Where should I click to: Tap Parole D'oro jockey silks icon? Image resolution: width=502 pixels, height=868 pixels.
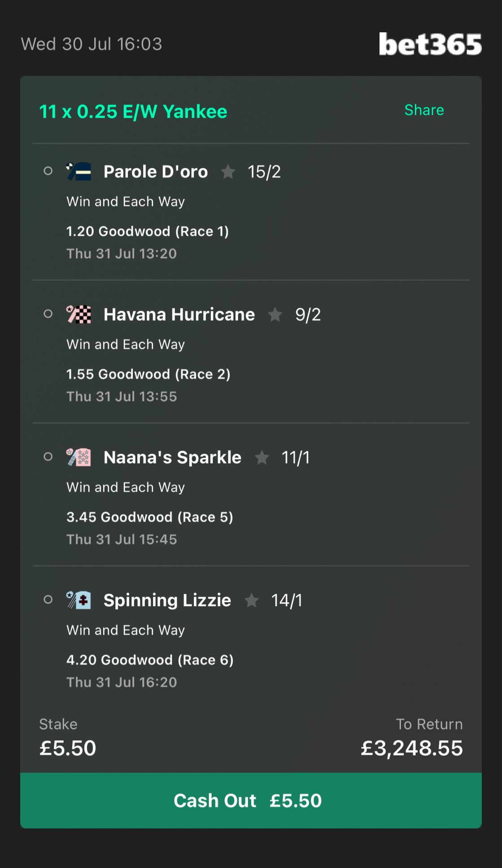click(79, 172)
